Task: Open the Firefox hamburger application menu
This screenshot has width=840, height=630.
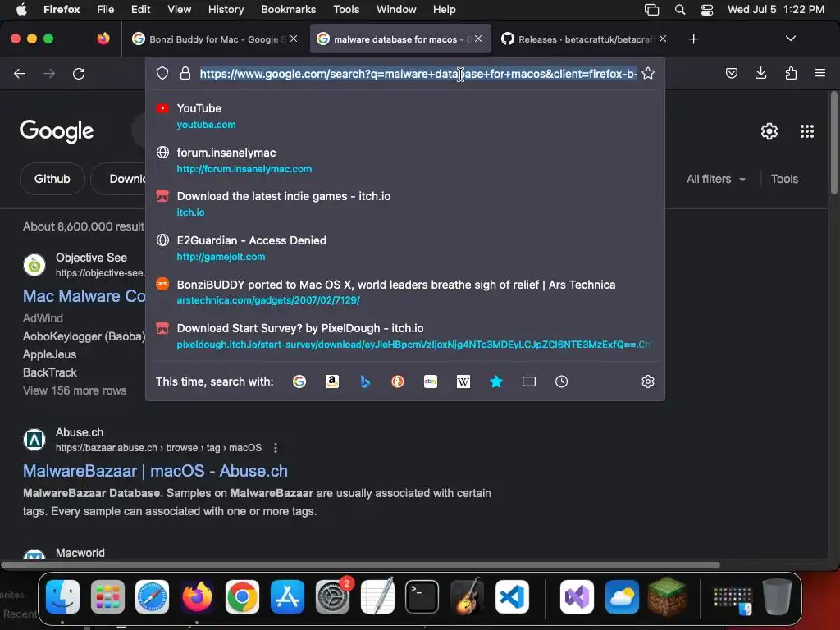Action: [x=820, y=73]
